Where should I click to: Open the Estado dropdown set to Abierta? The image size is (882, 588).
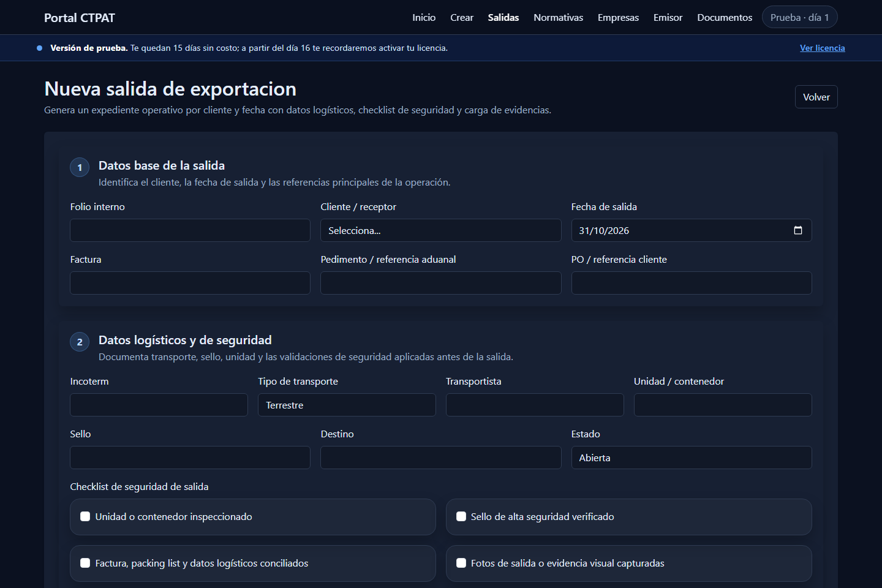(x=692, y=458)
